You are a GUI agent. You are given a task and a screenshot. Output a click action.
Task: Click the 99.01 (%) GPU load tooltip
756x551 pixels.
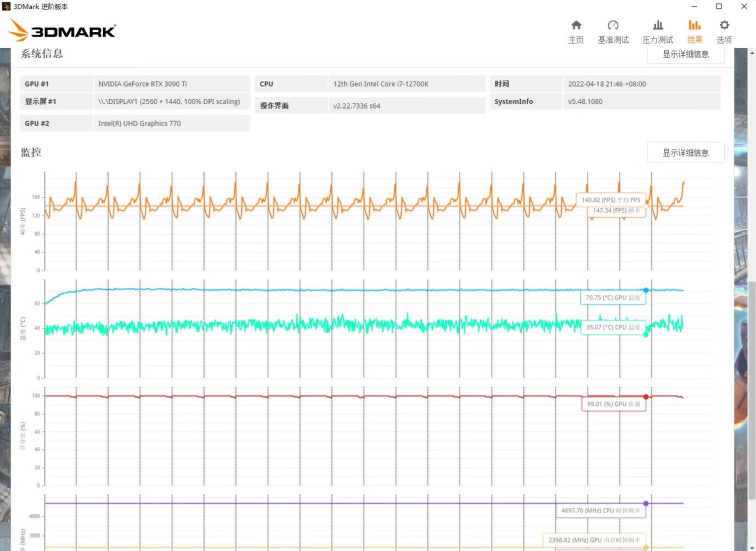coord(613,404)
